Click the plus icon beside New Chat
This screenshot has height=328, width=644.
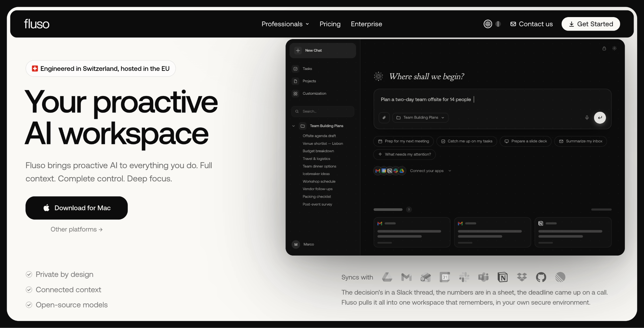pos(298,51)
